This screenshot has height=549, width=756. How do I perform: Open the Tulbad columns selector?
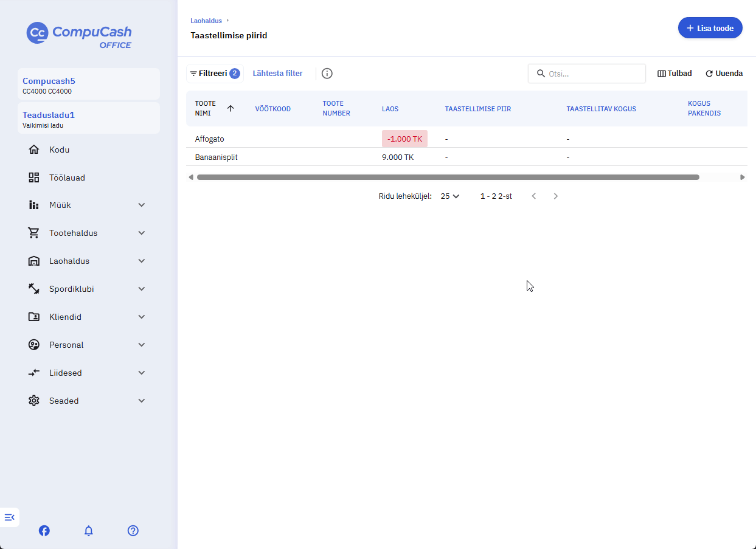pyautogui.click(x=675, y=74)
